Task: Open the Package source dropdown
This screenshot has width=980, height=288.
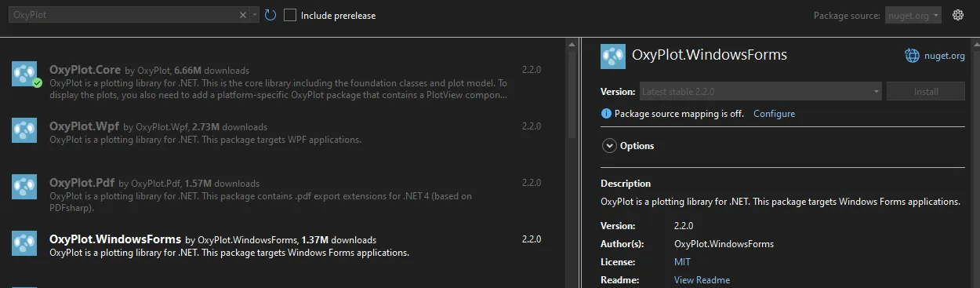Action: pos(913,15)
